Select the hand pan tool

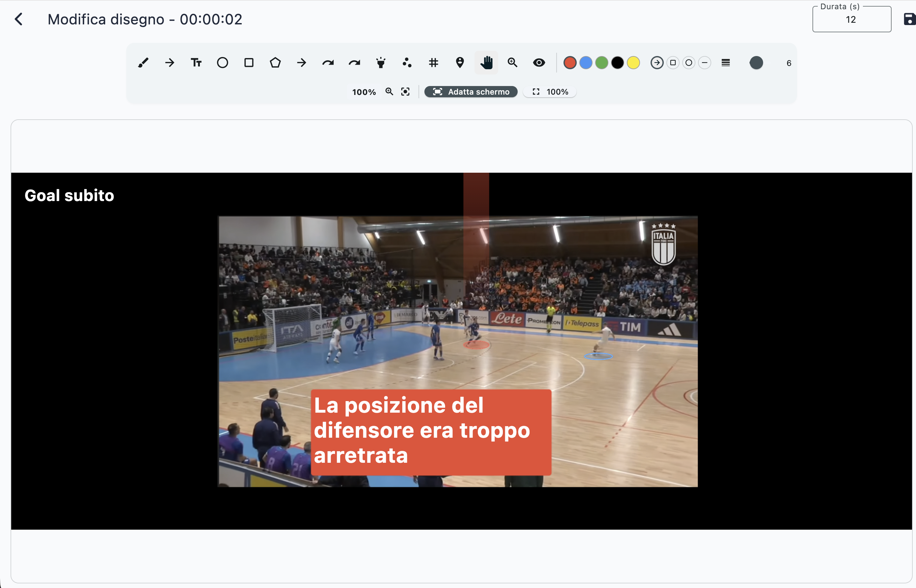[x=486, y=63]
